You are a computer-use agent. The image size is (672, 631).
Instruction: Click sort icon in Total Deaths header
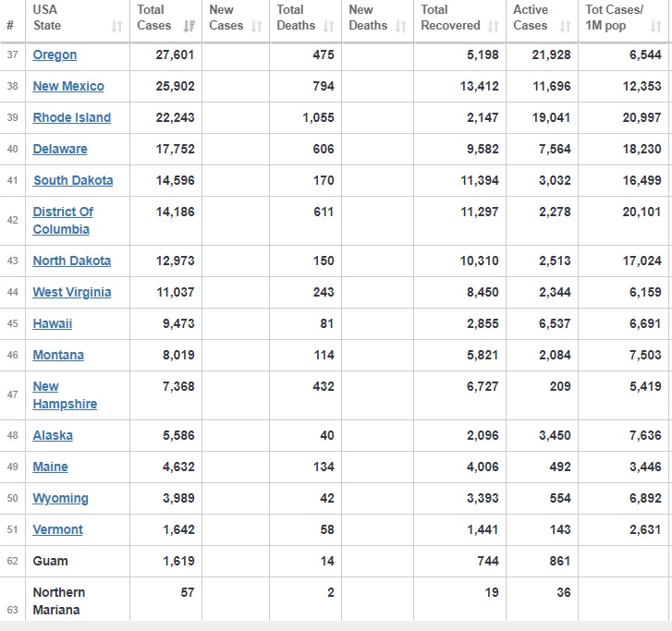pos(329,27)
